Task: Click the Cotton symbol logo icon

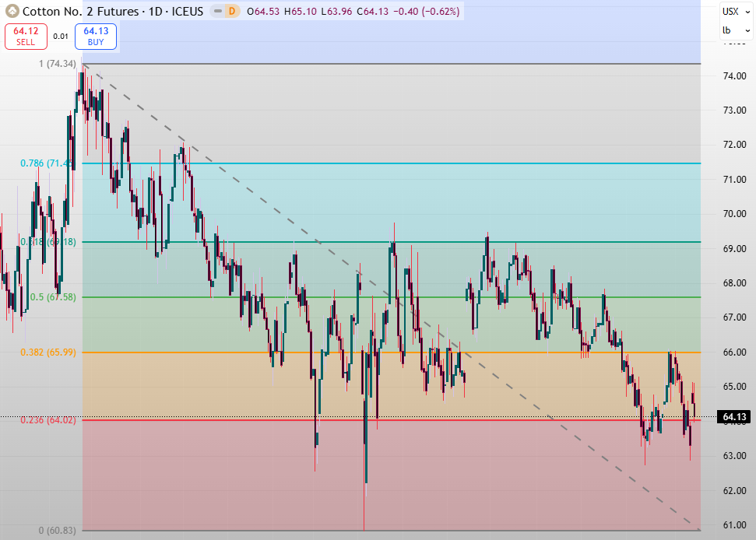Action: [12, 12]
